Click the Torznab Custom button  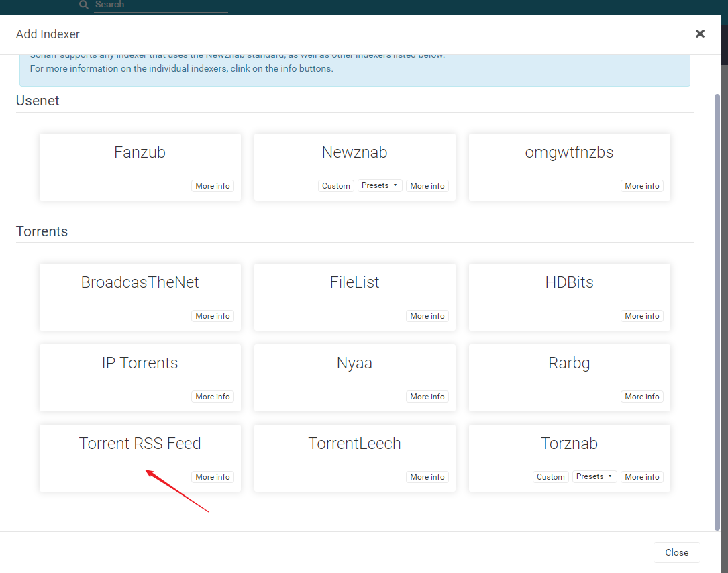point(550,477)
